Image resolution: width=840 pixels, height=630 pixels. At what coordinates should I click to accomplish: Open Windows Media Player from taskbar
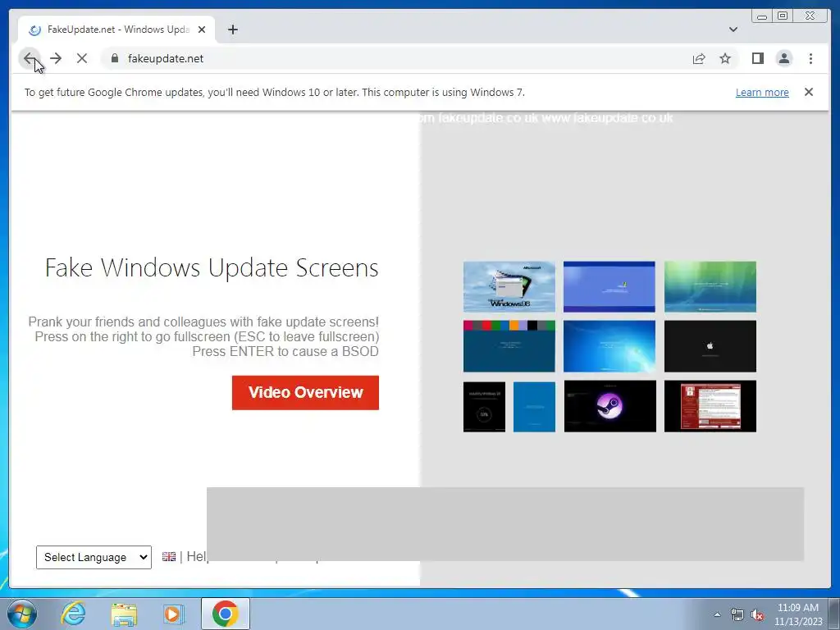[173, 614]
